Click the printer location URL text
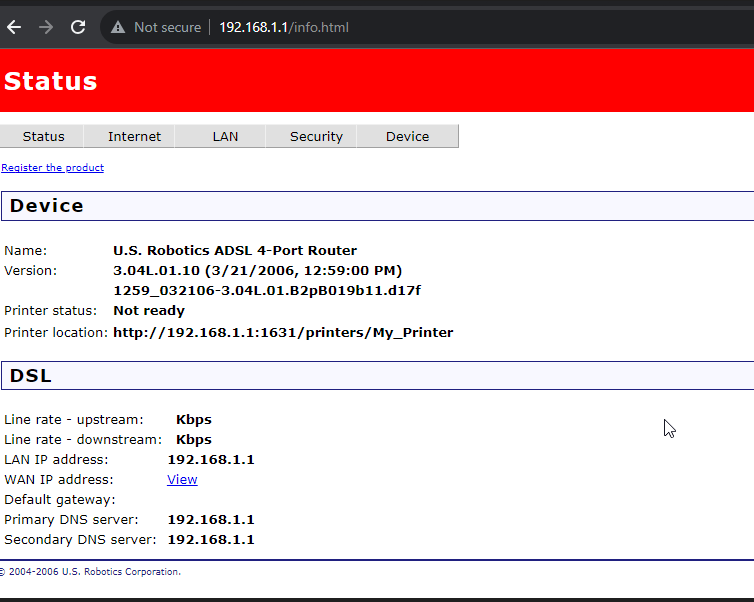Image resolution: width=754 pixels, height=602 pixels. [283, 333]
